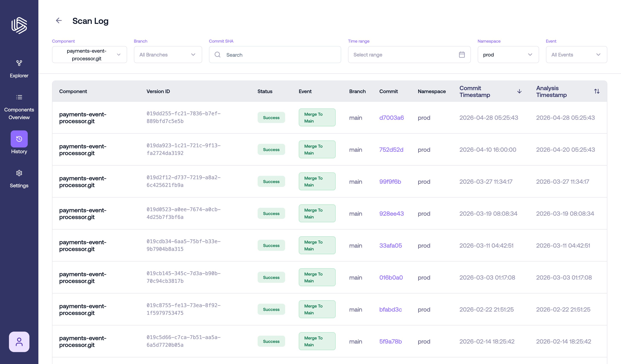The height and width of the screenshot is (364, 621).
Task: Open the Settings gear icon
Action: click(x=19, y=173)
